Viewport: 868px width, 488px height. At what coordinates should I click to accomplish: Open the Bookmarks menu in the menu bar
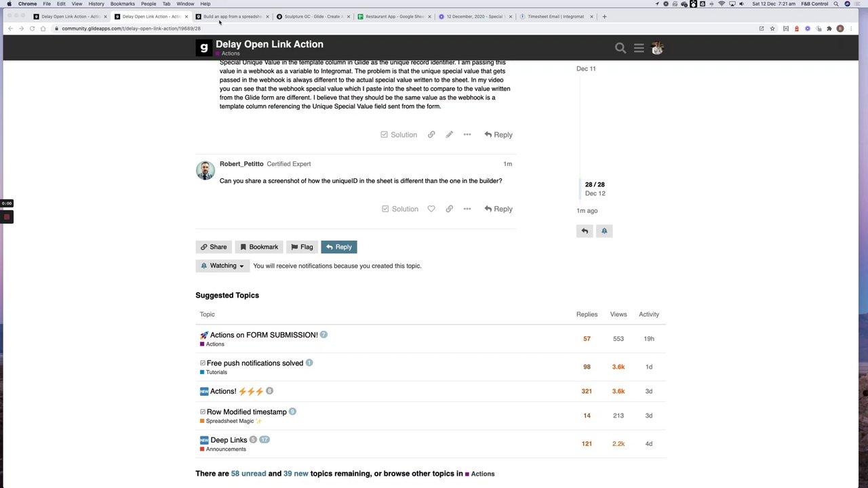point(123,4)
